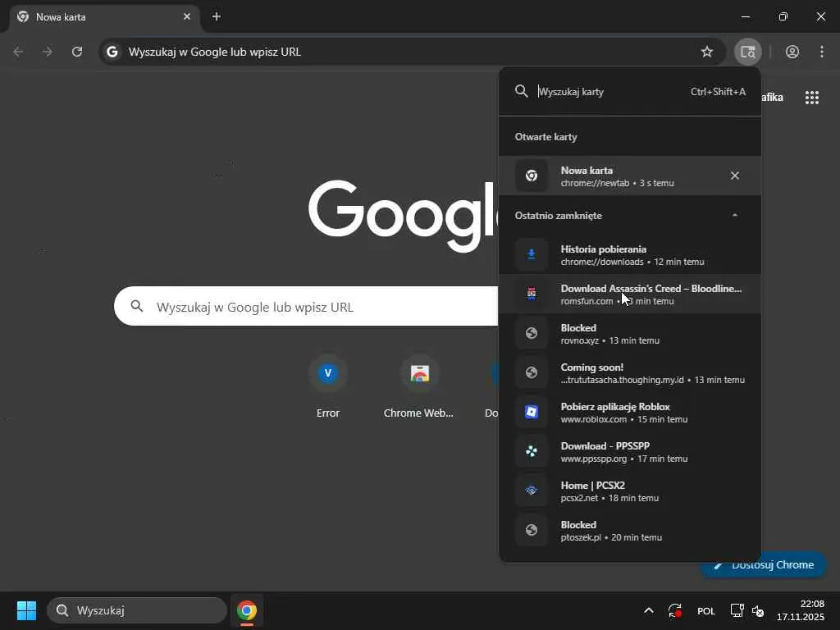The image size is (840, 630).
Task: Open a new tab with plus button
Action: (x=217, y=16)
